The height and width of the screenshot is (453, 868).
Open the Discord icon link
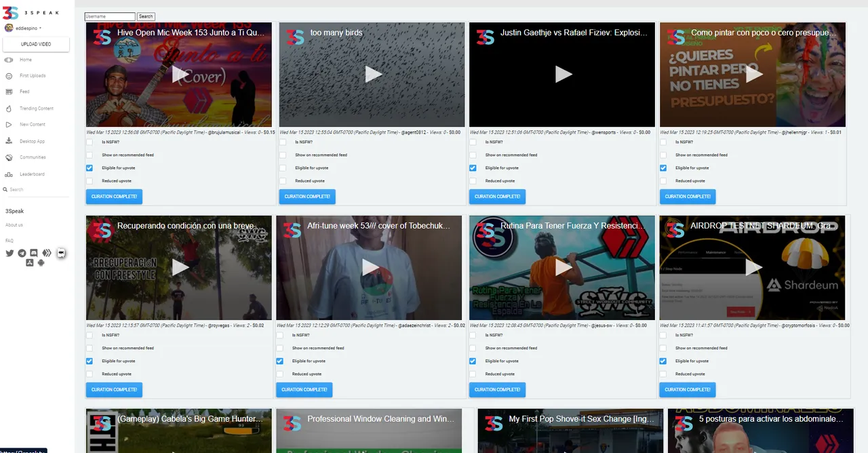pyautogui.click(x=34, y=253)
